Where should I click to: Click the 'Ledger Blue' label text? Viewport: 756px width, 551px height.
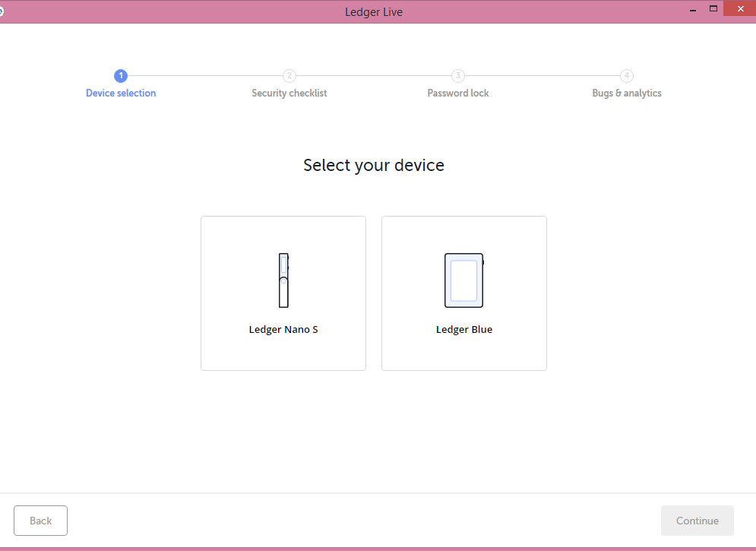coord(464,329)
